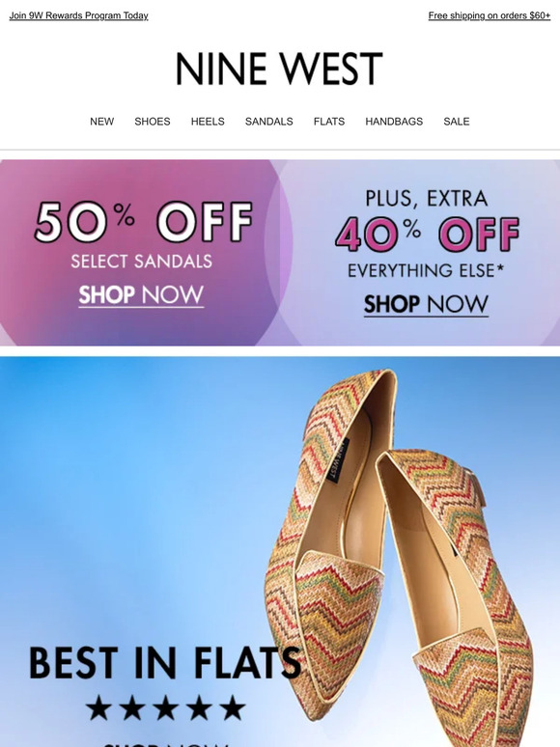Click Shop Now under Everything Else
Screen dimensions: 560x747
coord(426,305)
